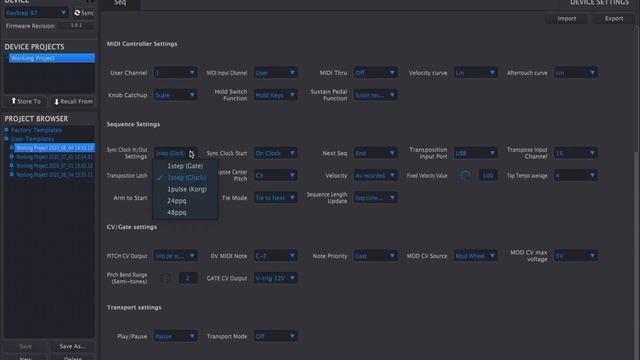Open the Transport Mode dropdown
Image resolution: width=640 pixels, height=360 pixels.
275,336
